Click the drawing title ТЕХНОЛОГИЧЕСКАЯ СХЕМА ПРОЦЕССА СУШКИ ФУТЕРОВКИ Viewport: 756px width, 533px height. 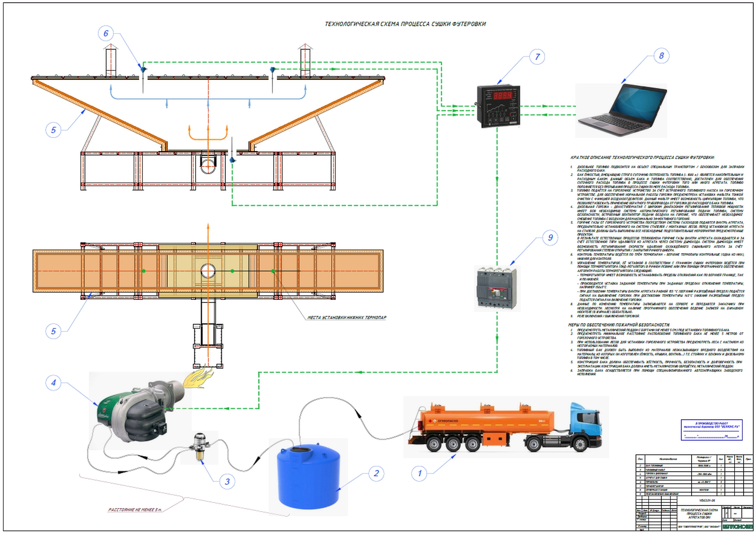pos(405,24)
